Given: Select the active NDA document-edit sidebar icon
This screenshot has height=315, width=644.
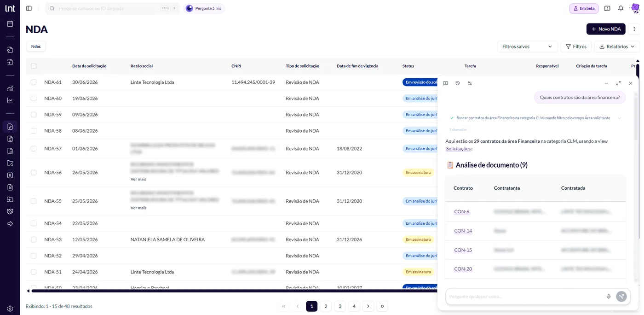Looking at the screenshot, I should [10, 127].
